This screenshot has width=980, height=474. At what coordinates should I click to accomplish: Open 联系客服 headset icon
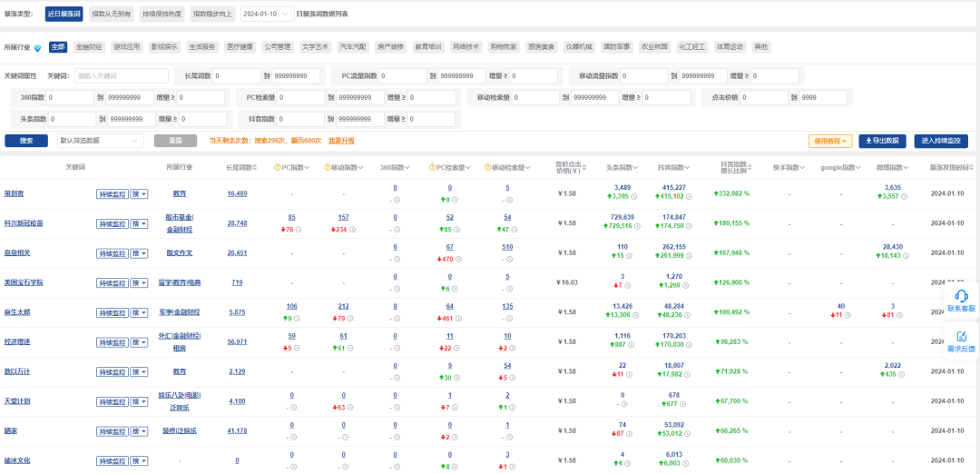point(961,296)
